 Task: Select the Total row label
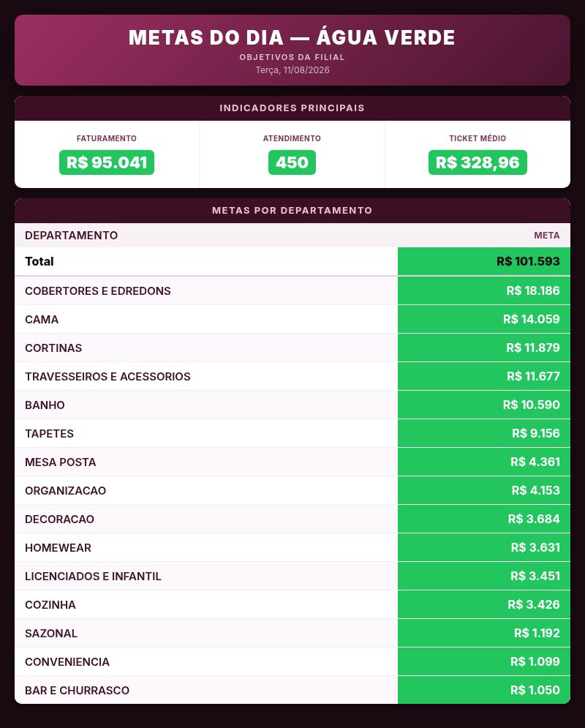pyautogui.click(x=39, y=261)
